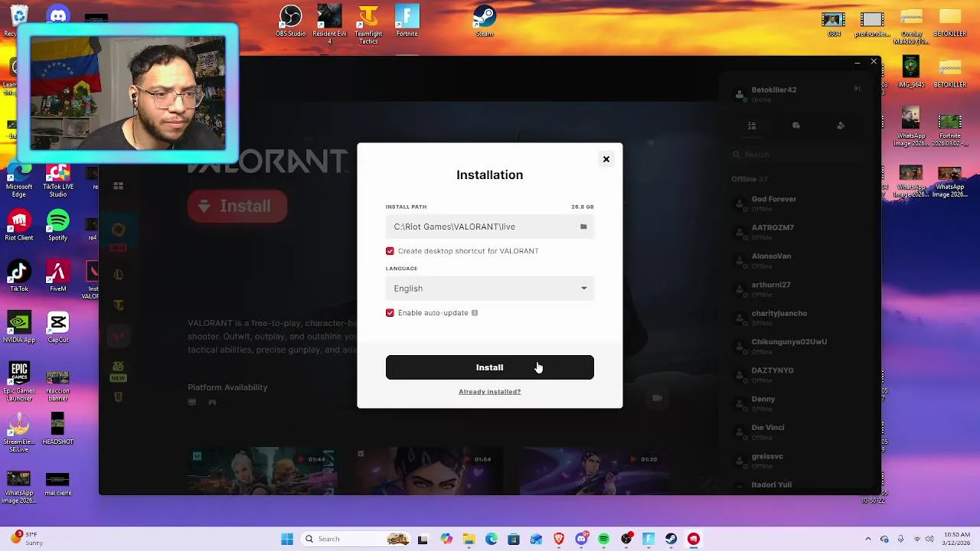Open TikTok desktop shortcut

click(x=19, y=276)
